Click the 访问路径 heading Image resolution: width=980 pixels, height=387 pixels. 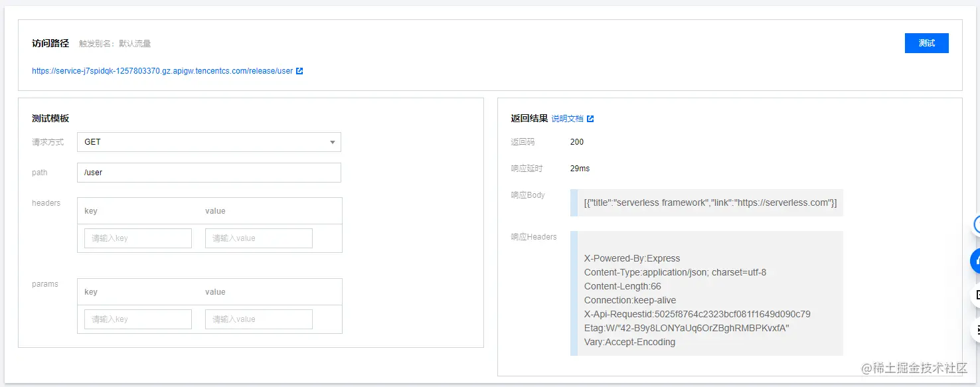50,43
